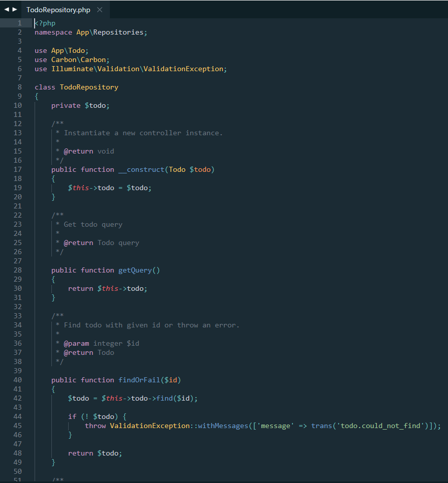Click string 'todo.could_not_find'
Screen dimensions: 448x483
(380, 426)
